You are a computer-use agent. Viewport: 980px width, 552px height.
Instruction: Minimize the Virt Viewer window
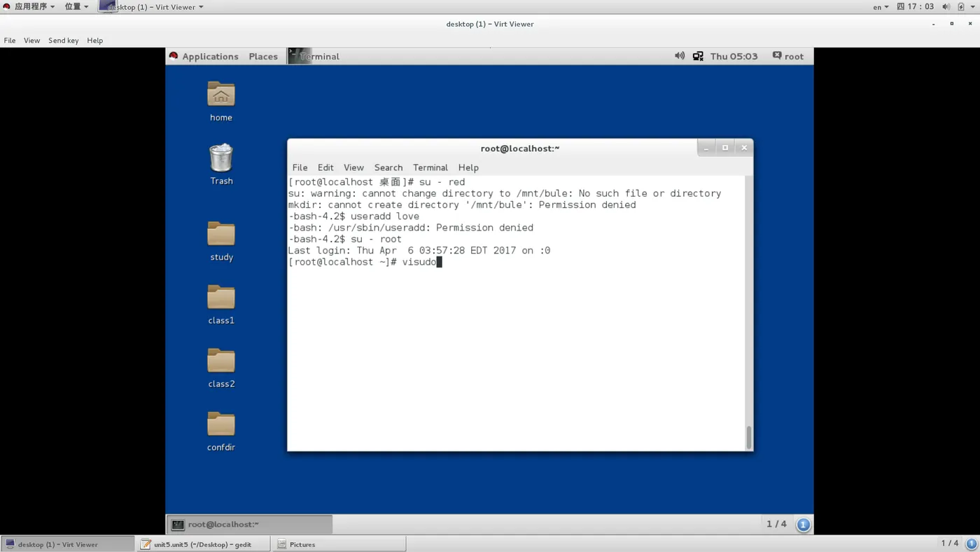(x=933, y=24)
